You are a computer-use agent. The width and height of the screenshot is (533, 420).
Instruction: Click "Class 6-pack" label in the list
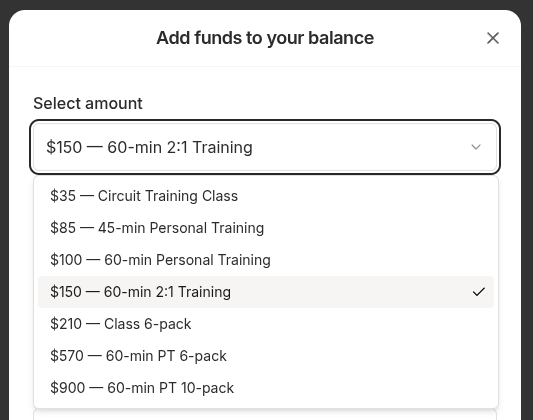click(x=148, y=324)
